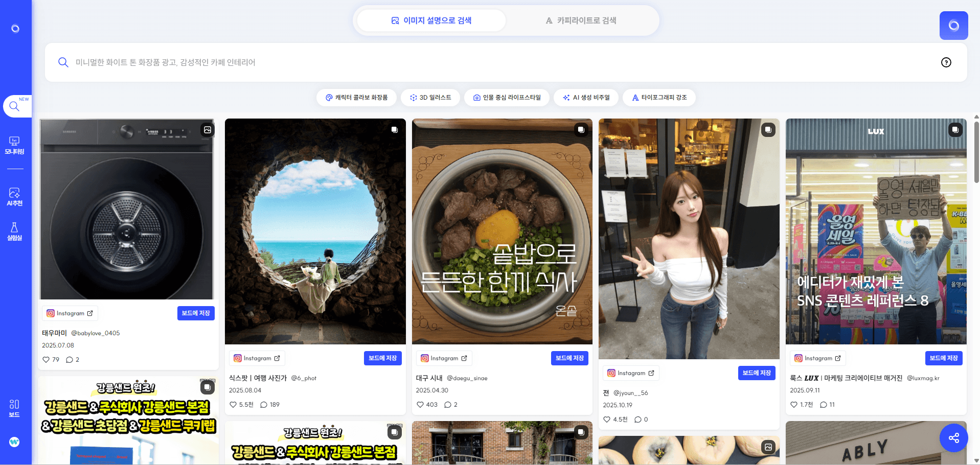This screenshot has width=980, height=465.
Task: Click the logo icon at the top of the sidebar
Action: pos(14,28)
